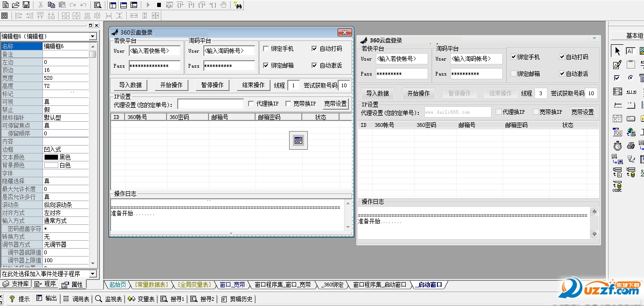Screen dimensions: 644x306
Task: Switch to the 全局变量表 tab
Action: pos(194,285)
